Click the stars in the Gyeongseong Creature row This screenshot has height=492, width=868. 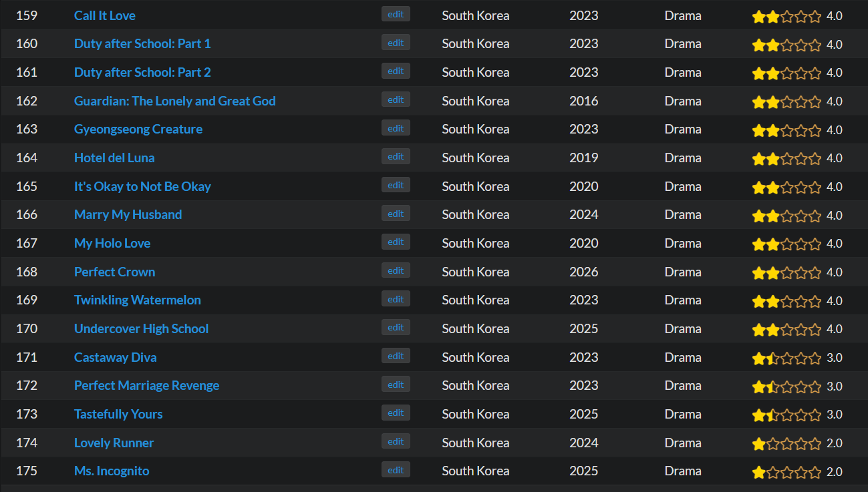(786, 130)
